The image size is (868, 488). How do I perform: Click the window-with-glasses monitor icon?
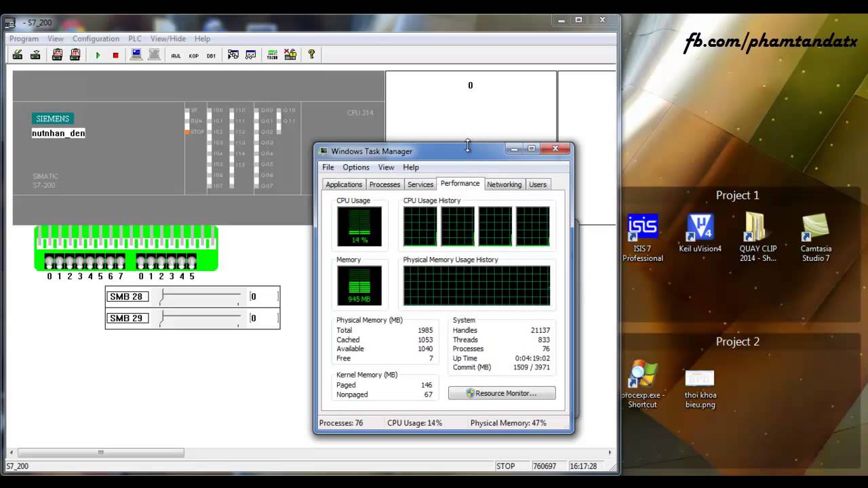251,55
